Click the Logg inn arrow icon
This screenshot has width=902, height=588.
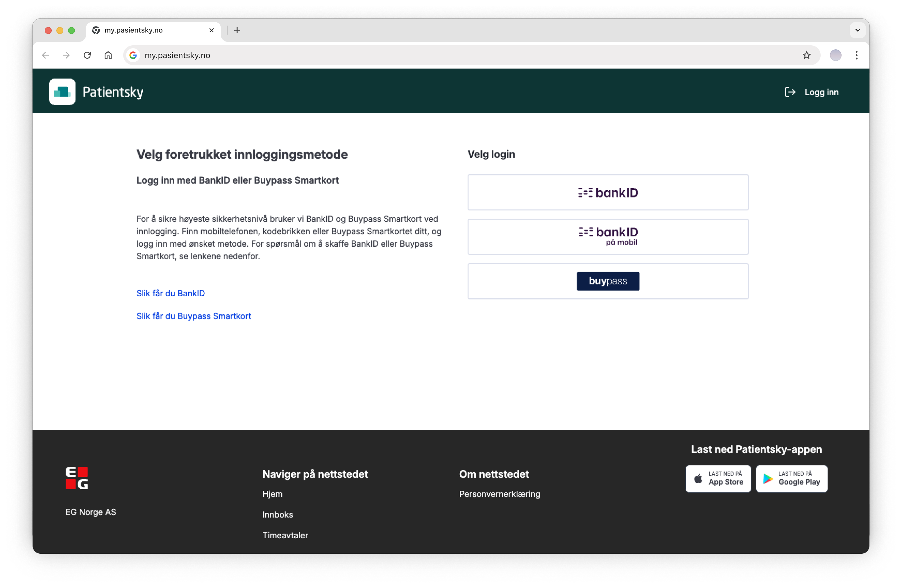(790, 92)
